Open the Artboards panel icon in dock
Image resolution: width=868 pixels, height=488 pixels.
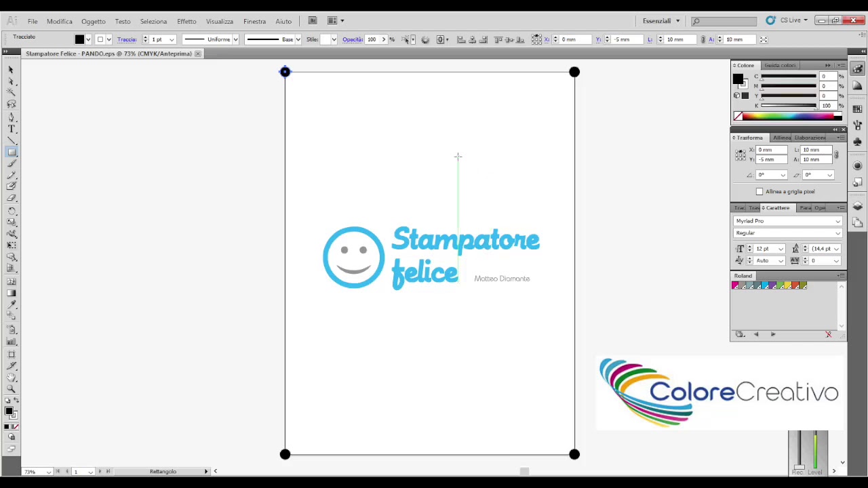click(x=858, y=222)
